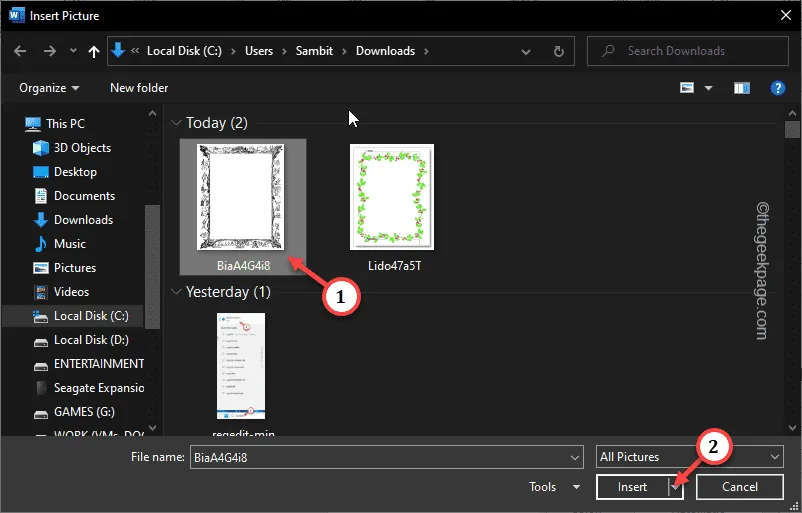
Task: Go up one folder level
Action: pos(94,51)
